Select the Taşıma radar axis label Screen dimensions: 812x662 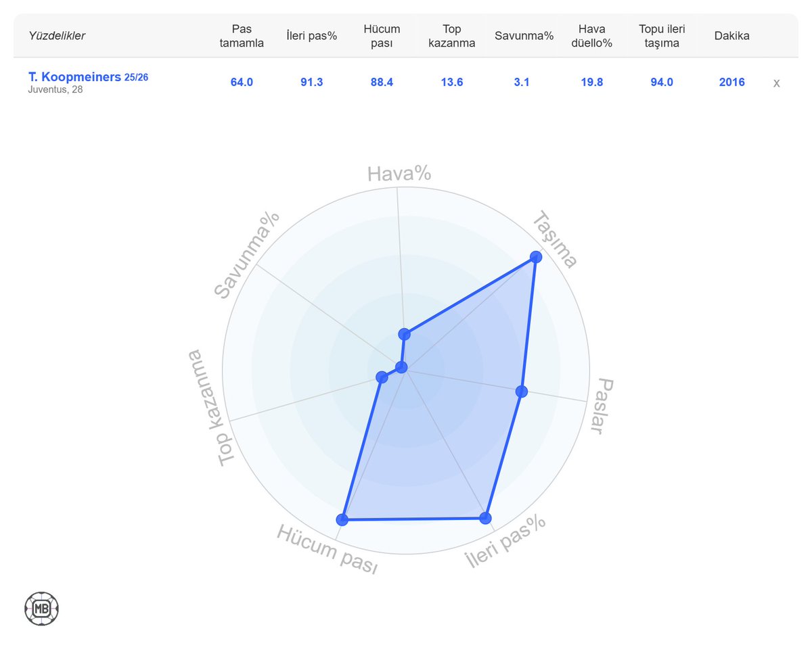554,240
